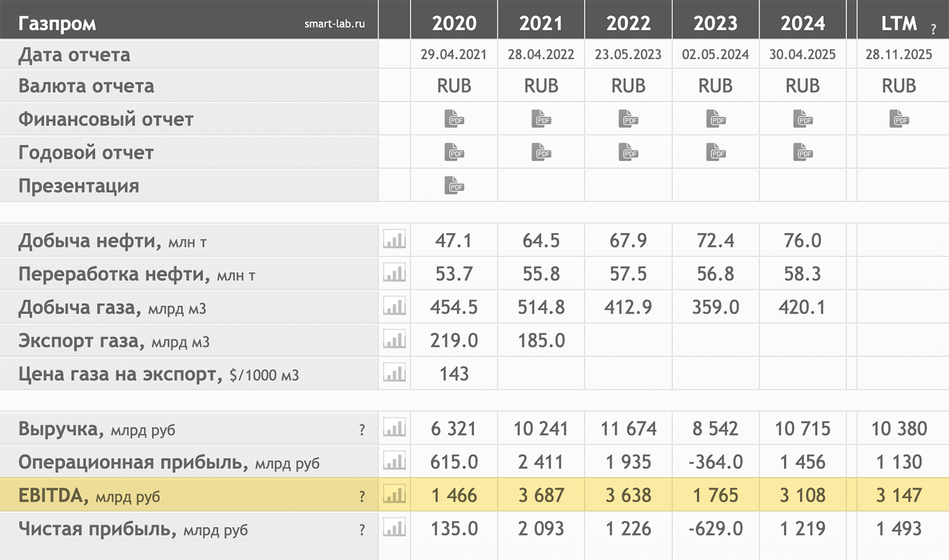This screenshot has width=949, height=560.
Task: Open the 2022 Годовой отчет PDF
Action: click(x=628, y=152)
